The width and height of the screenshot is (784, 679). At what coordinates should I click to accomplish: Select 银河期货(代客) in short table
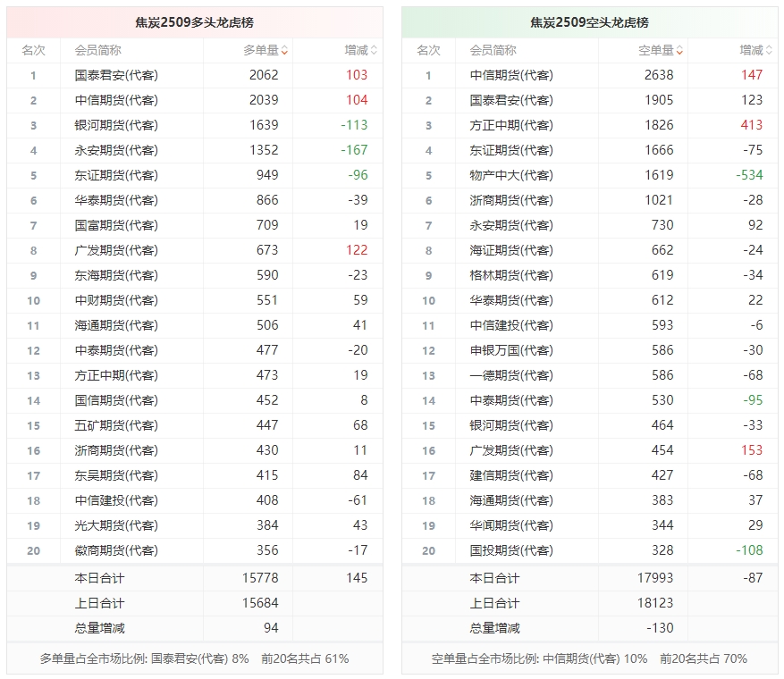(x=511, y=425)
